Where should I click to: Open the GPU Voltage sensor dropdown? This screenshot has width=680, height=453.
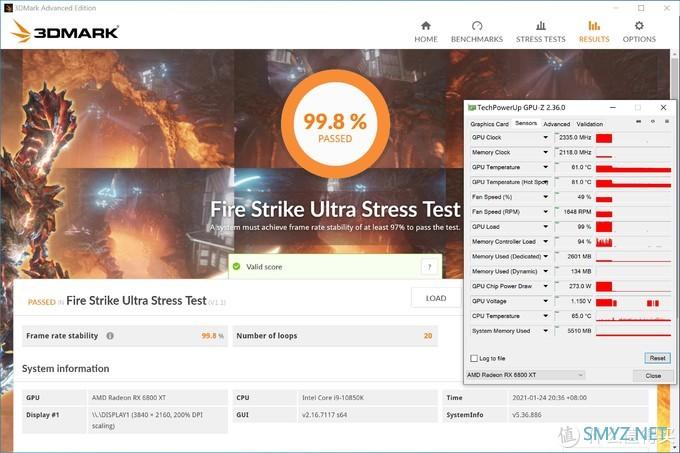(x=546, y=301)
